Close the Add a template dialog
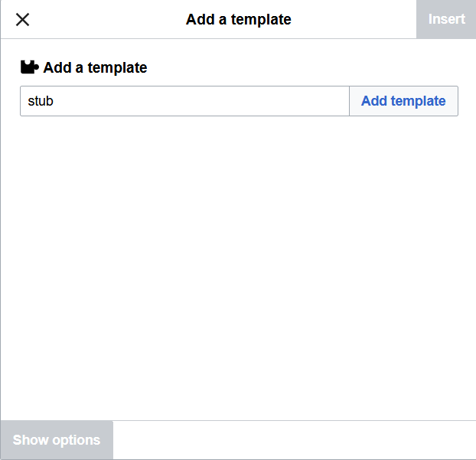 pos(23,20)
